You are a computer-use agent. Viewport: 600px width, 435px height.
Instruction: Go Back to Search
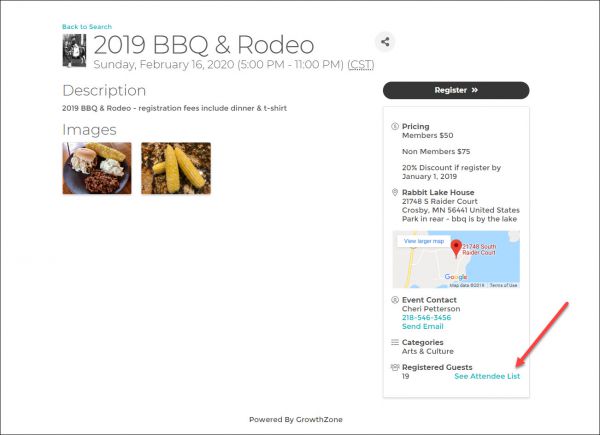tap(87, 27)
